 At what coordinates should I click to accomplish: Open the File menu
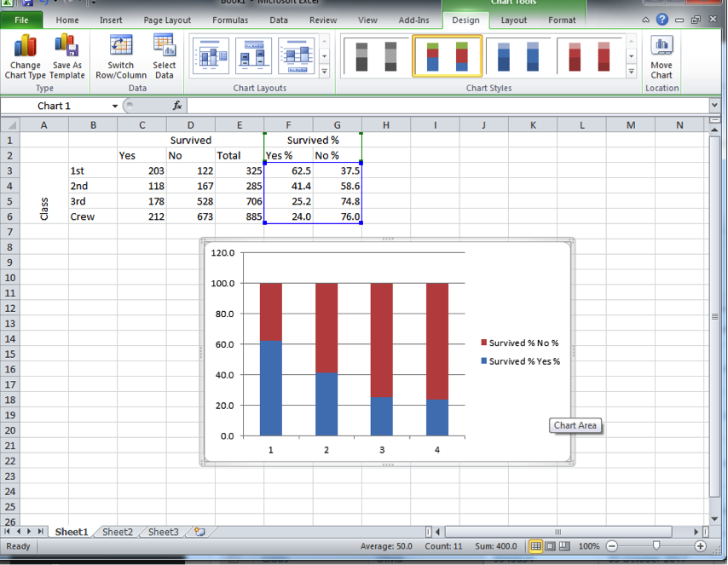[22, 20]
